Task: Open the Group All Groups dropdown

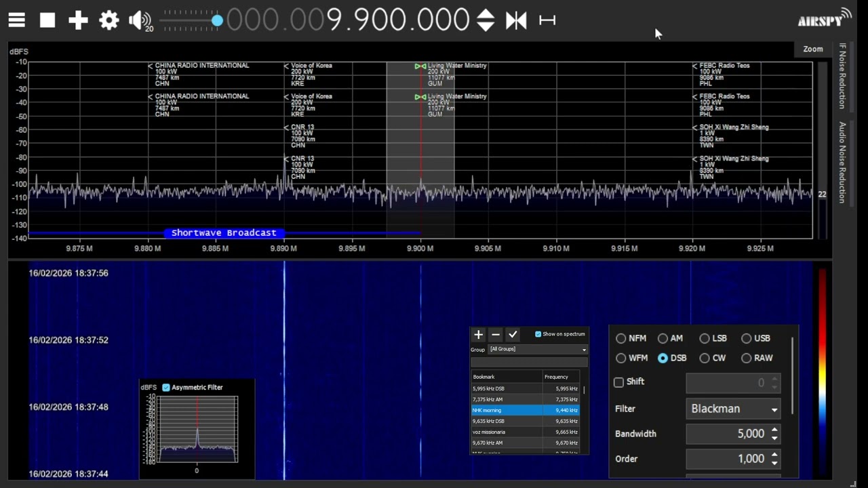Action: (x=538, y=349)
